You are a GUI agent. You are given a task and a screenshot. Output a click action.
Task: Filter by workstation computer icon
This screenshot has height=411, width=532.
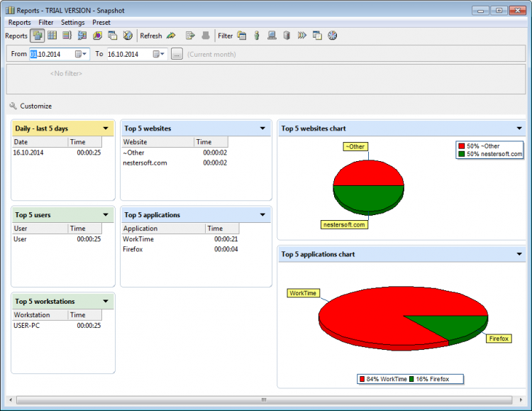[x=272, y=35]
